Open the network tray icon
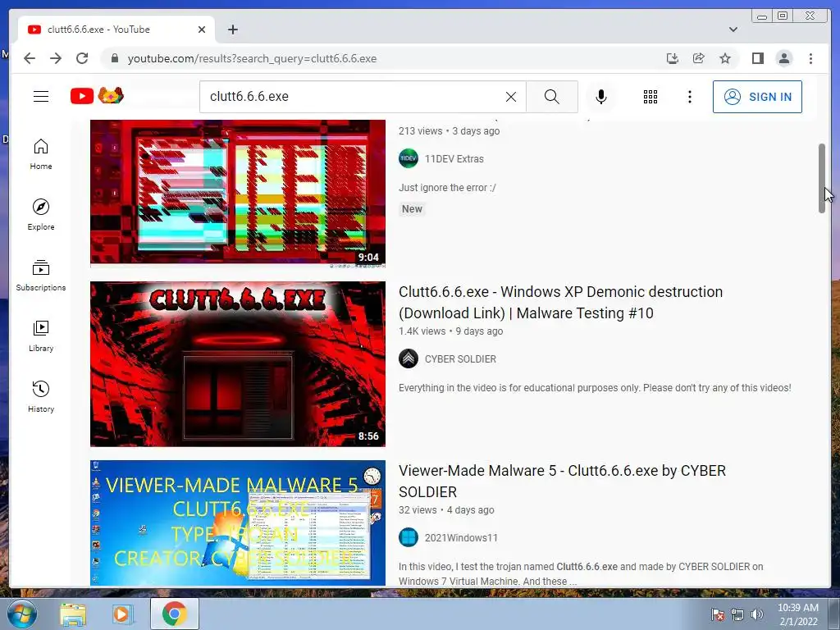The height and width of the screenshot is (630, 840). pos(737,614)
